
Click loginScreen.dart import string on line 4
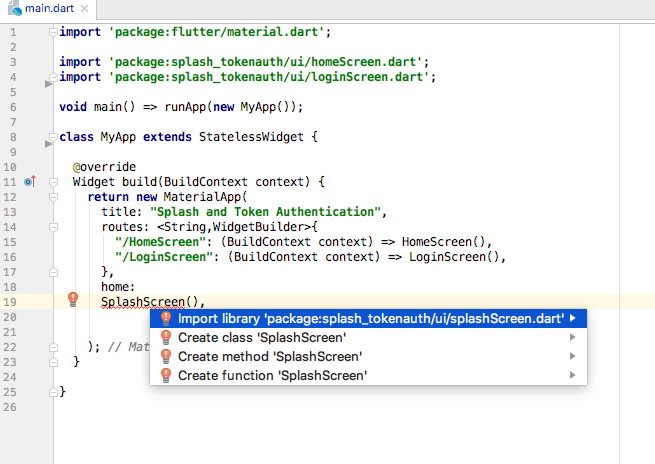[x=269, y=77]
